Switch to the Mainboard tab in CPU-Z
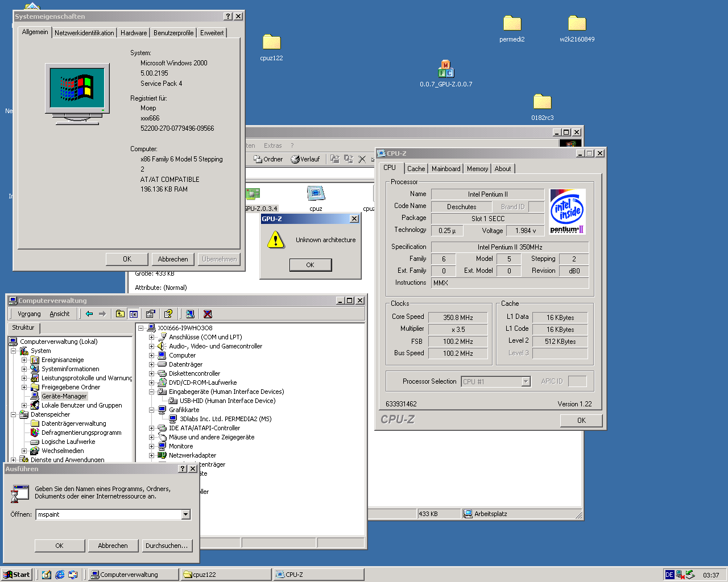The width and height of the screenshot is (728, 582). click(x=446, y=169)
